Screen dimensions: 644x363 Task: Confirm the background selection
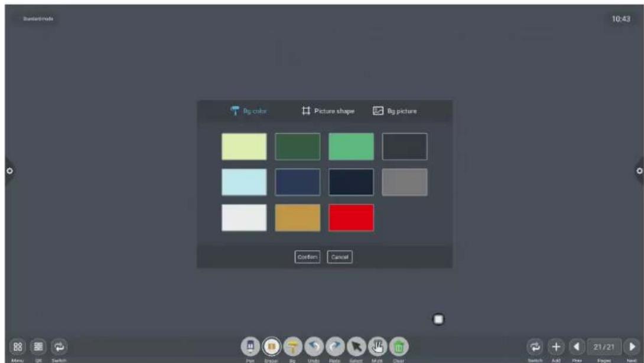tap(307, 257)
